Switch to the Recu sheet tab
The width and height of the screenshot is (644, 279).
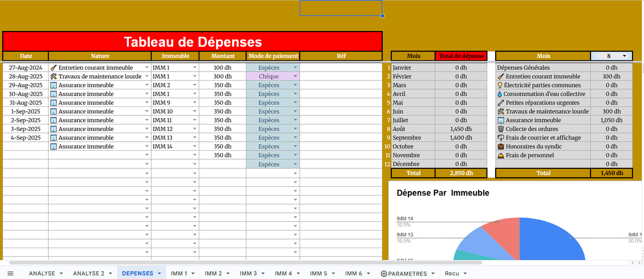tap(452, 273)
